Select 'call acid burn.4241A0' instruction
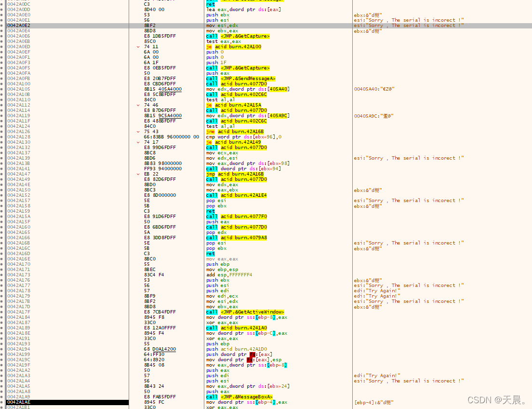The width and height of the screenshot is (532, 409). tap(237, 328)
